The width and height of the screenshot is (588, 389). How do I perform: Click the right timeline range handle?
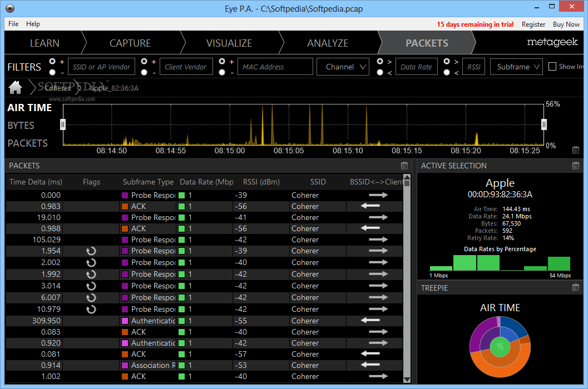[x=543, y=124]
